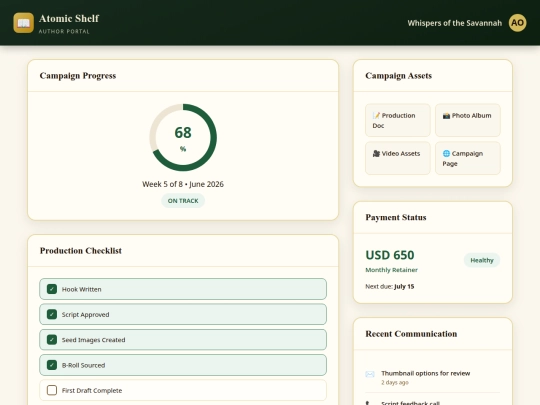The image size is (540, 405).
Task: Check the First Draft Complete checkbox
Action: [52, 390]
